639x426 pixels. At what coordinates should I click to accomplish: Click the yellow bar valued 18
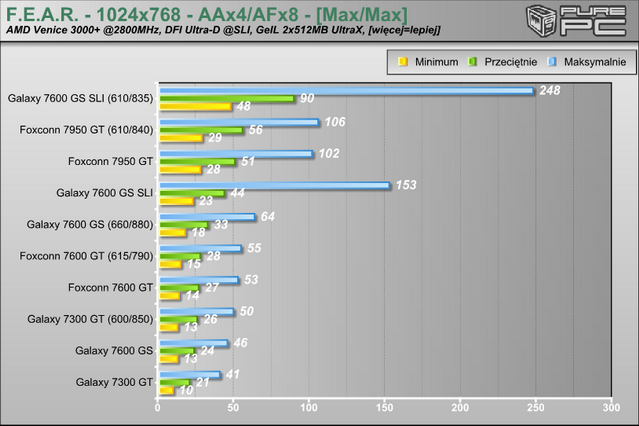[173, 233]
